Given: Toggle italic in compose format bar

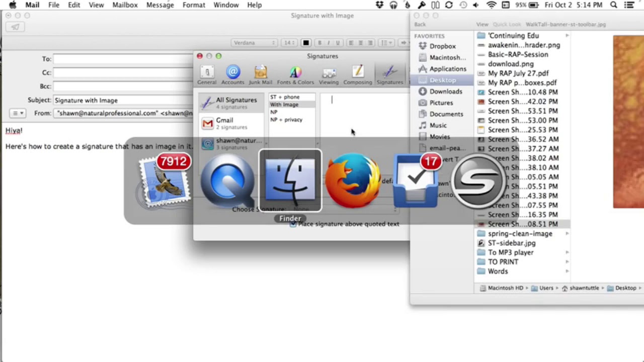Looking at the screenshot, I should [329, 43].
